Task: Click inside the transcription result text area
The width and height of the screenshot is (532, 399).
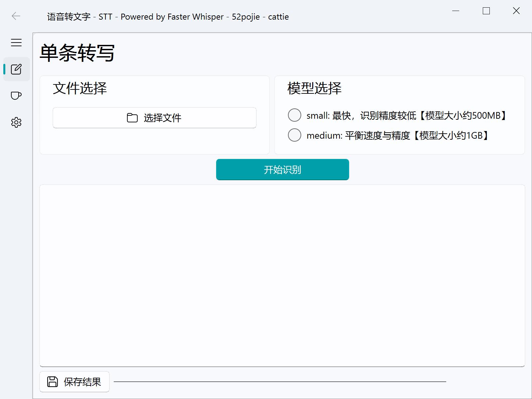Action: click(282, 275)
